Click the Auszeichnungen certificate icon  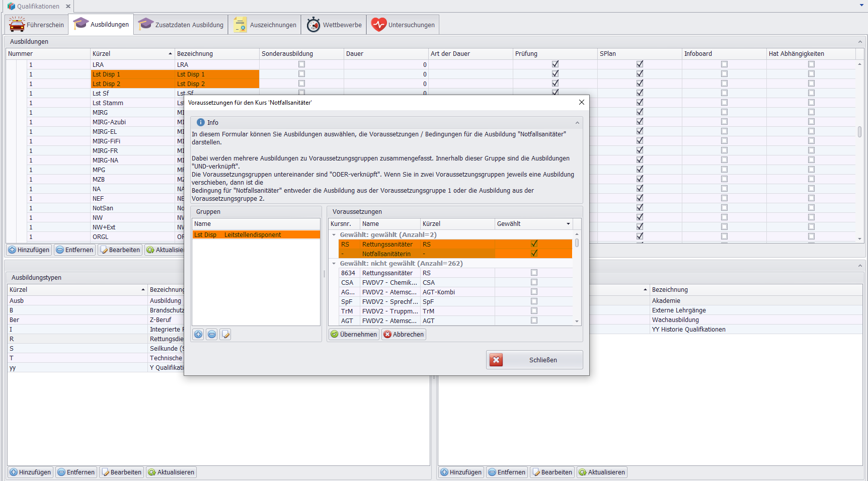240,25
